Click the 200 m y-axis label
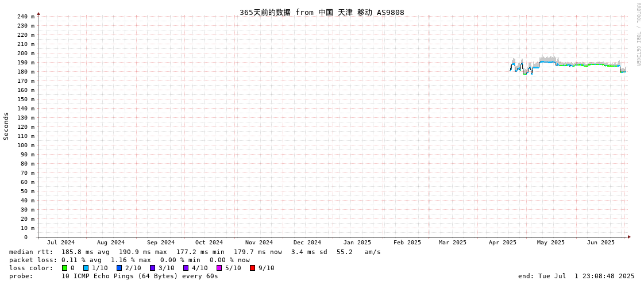 (x=26, y=53)
